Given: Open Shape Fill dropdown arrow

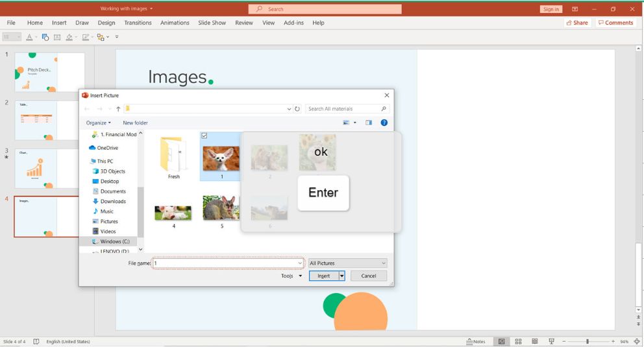Looking at the screenshot, I should tap(76, 38).
